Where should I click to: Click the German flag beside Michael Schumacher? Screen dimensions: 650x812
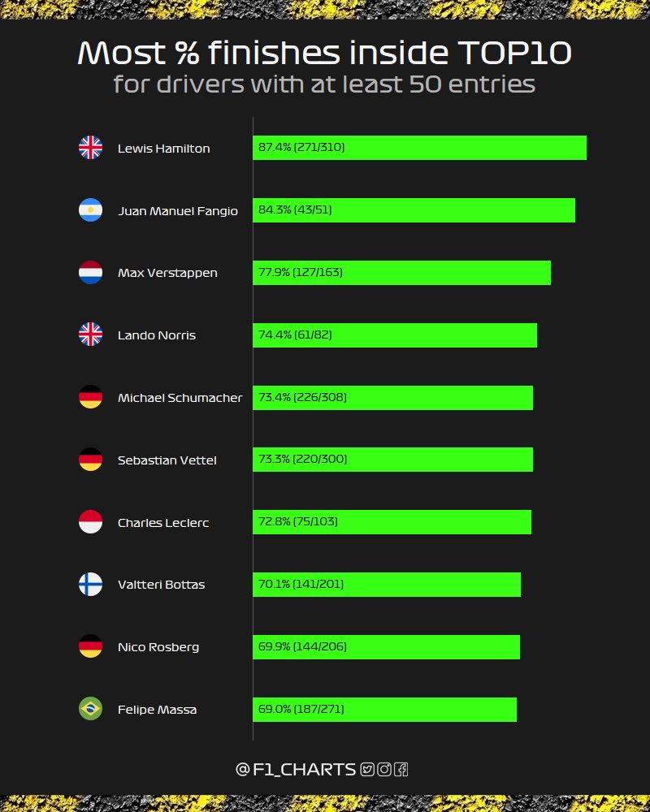point(90,397)
